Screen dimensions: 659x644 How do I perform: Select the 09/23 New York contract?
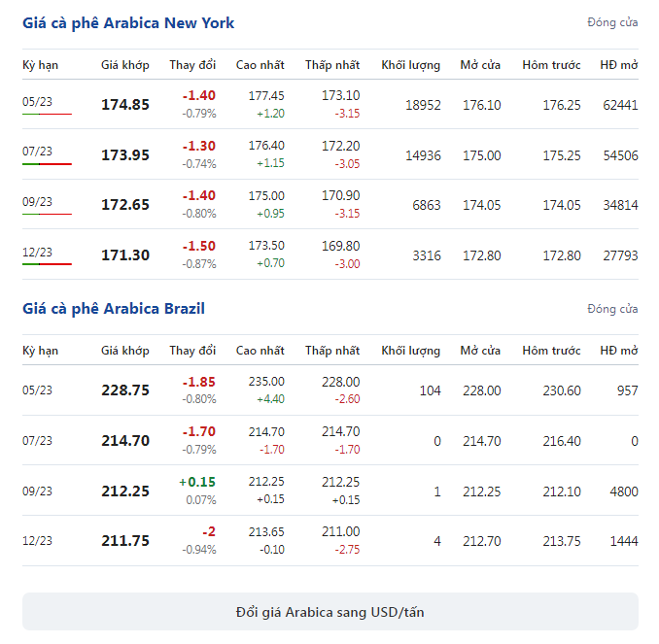tap(37, 202)
